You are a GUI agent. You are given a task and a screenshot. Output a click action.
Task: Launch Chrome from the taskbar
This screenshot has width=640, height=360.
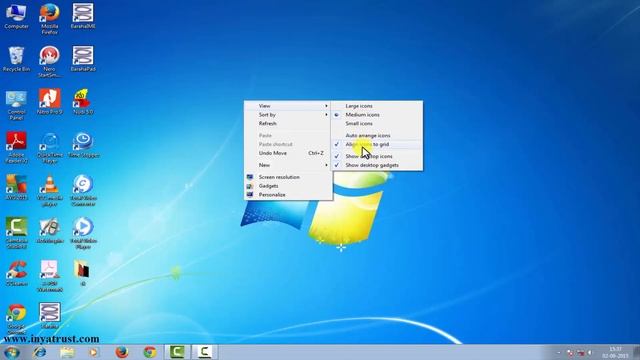[149, 352]
